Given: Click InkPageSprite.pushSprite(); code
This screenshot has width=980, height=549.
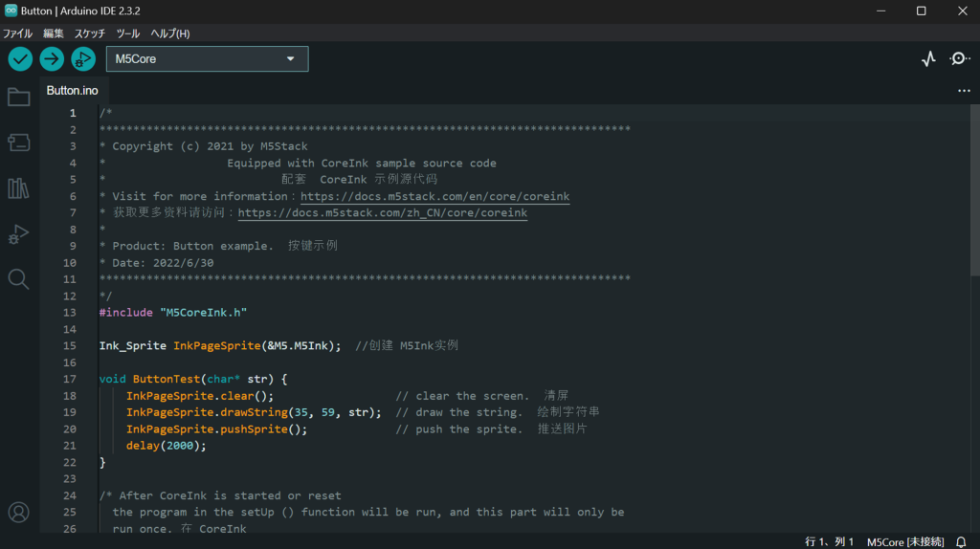Looking at the screenshot, I should click(217, 429).
